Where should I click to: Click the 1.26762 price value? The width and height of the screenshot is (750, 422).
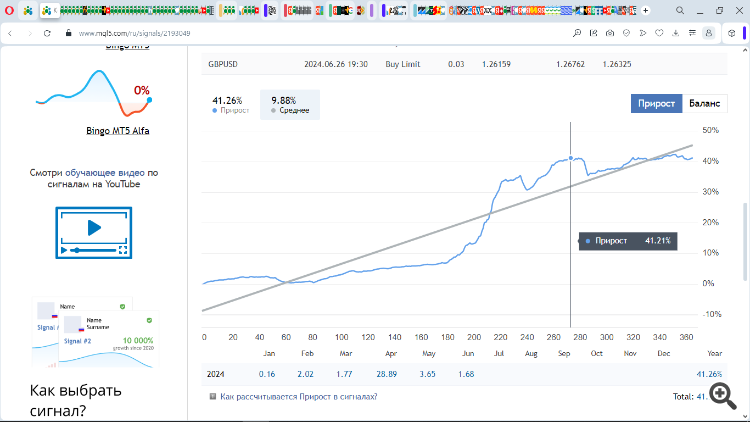point(570,64)
